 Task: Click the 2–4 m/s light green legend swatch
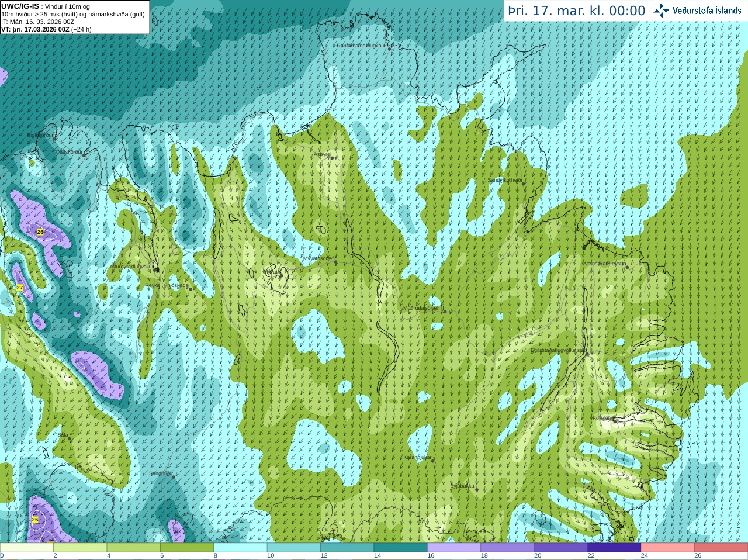pyautogui.click(x=80, y=548)
